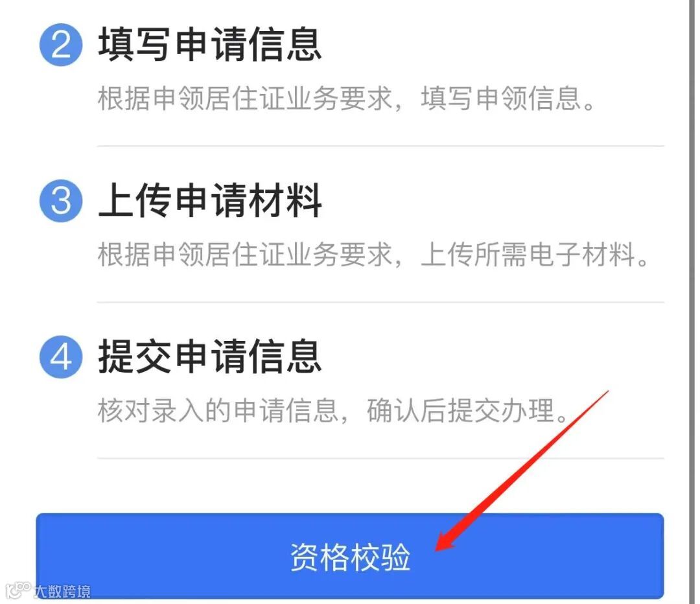Click the divider below step 4
This screenshot has height=604, width=700.
380,458
